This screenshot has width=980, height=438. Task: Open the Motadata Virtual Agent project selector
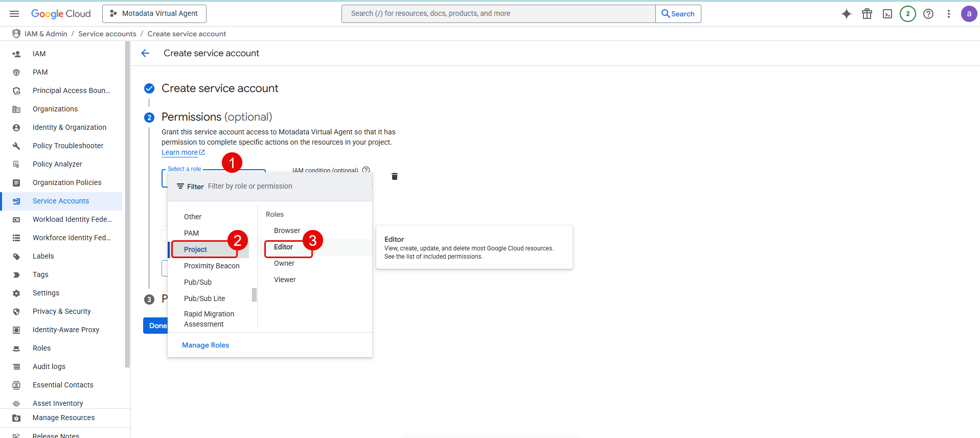tap(154, 14)
